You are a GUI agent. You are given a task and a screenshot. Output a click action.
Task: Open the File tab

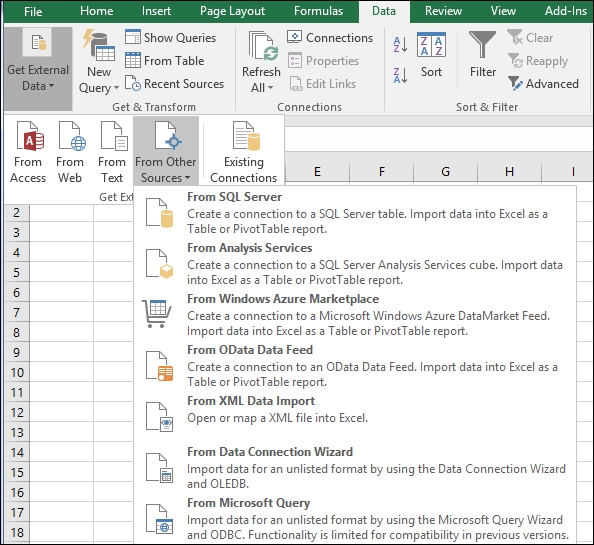tap(33, 11)
